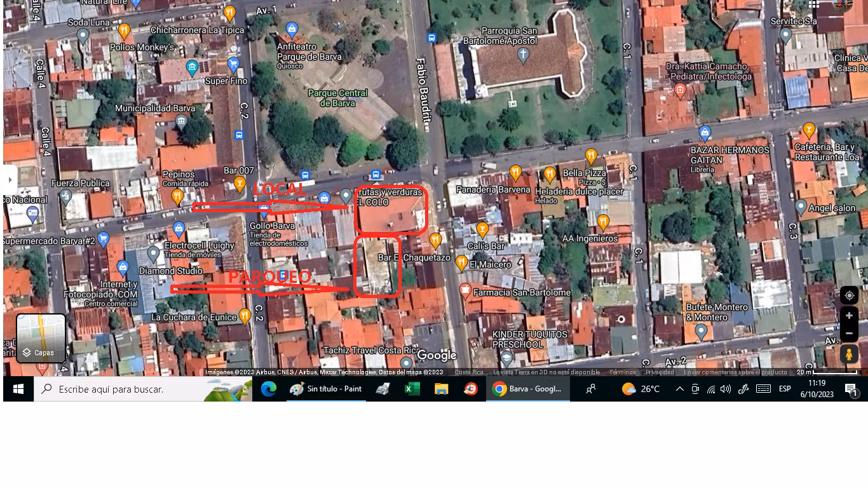Click the La Cuchara de Eunice restaurant pin
This screenshot has width=868, height=488.
[x=245, y=315]
